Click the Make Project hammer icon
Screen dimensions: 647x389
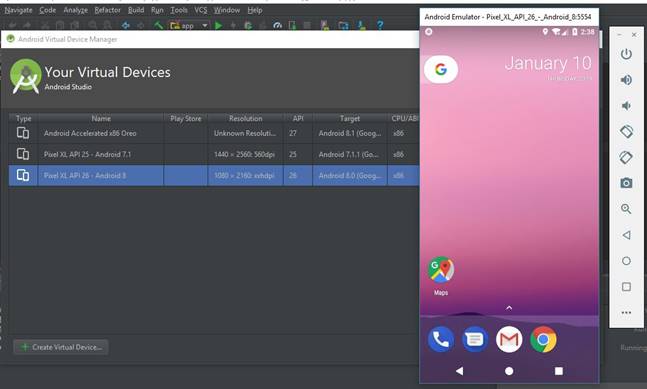pyautogui.click(x=158, y=26)
